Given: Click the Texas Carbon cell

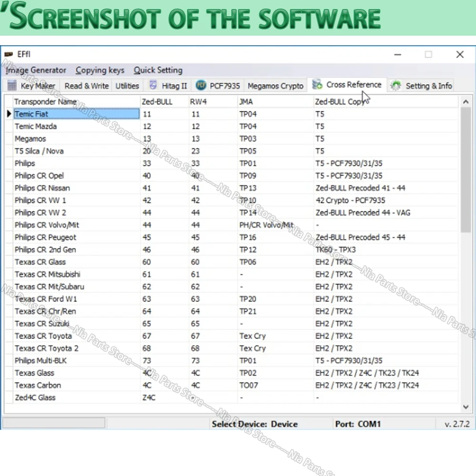Looking at the screenshot, I should click(x=77, y=385).
